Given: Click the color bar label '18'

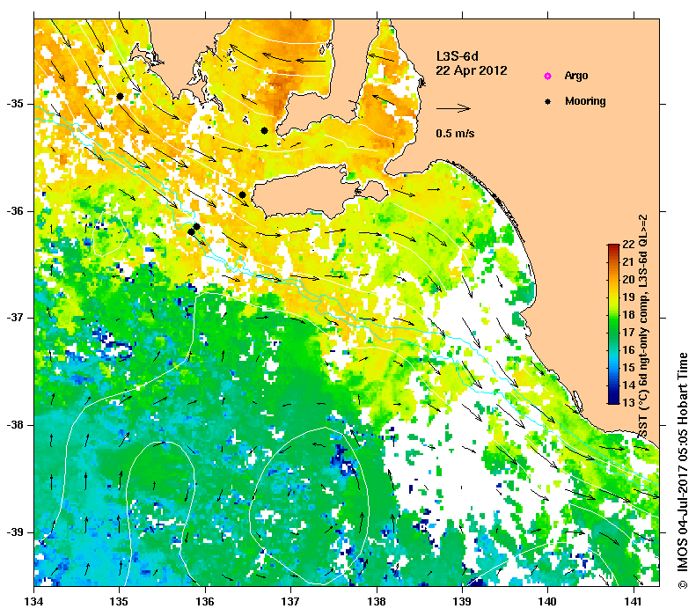Looking at the screenshot, I should tap(628, 315).
